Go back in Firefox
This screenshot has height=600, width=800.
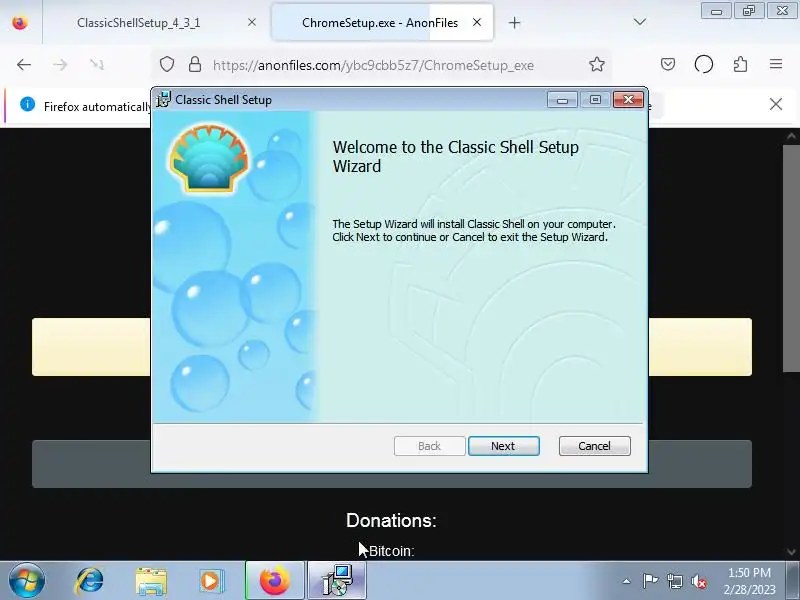tap(23, 65)
